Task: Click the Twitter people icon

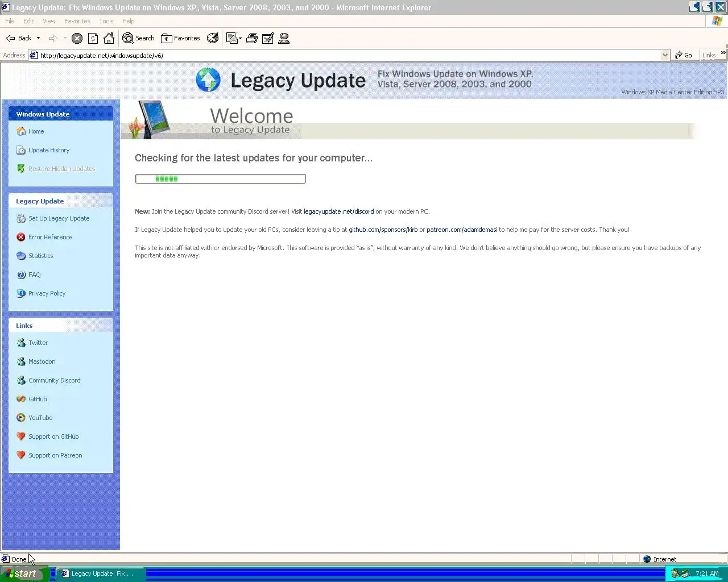Action: [21, 343]
